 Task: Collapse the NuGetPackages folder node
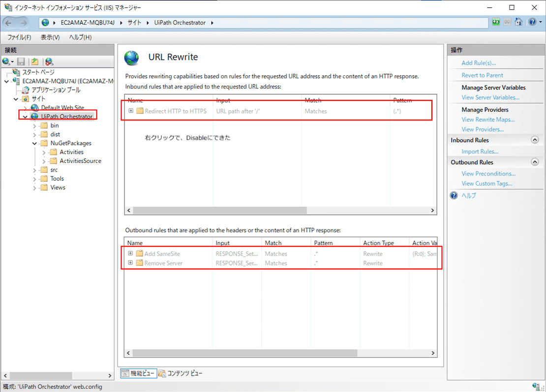click(34, 144)
